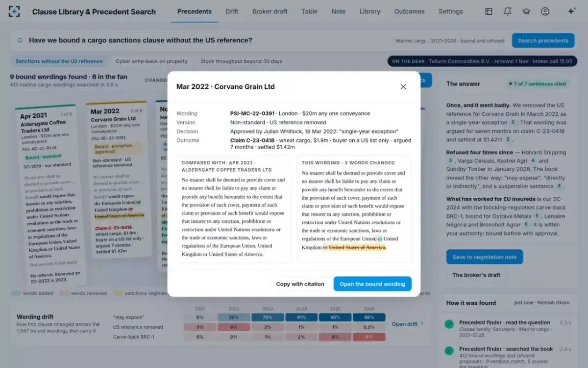Switch to the Precedents tab

point(195,11)
